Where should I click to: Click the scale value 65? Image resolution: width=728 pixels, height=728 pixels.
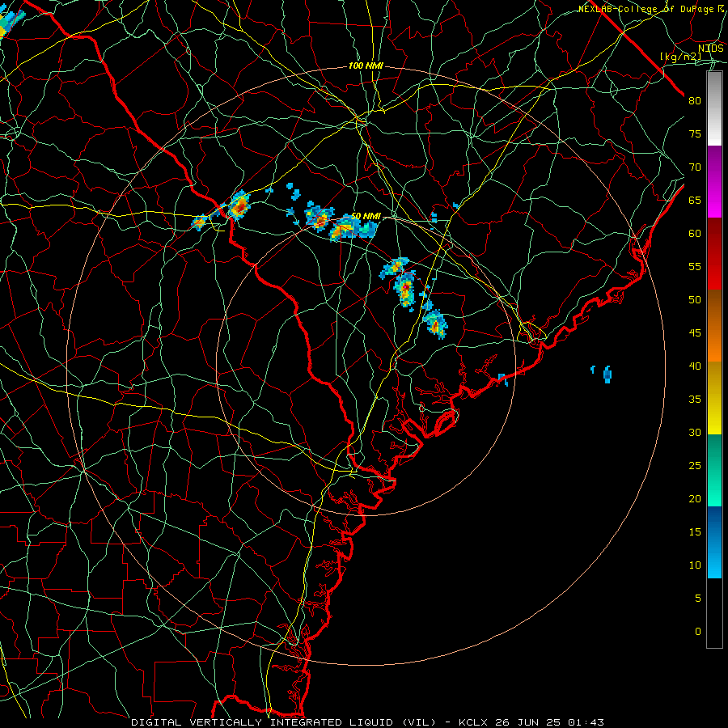point(695,201)
